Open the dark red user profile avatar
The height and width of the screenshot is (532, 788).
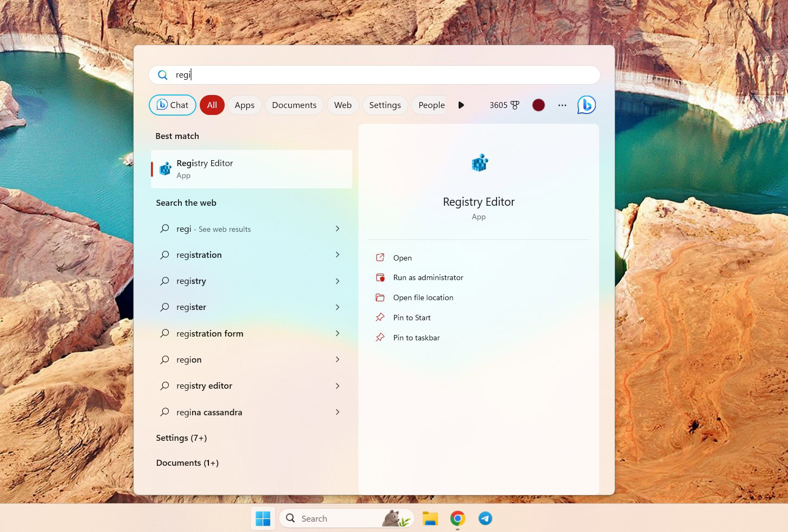click(x=538, y=105)
